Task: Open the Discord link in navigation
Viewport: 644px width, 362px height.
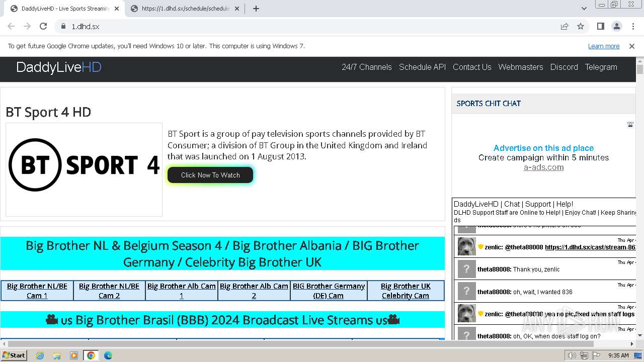Action: pyautogui.click(x=564, y=67)
